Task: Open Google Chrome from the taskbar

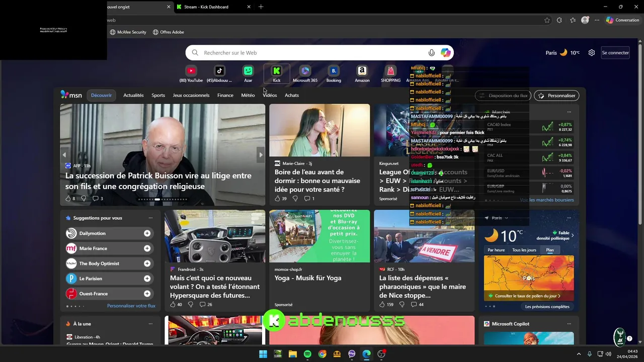Action: (x=322, y=354)
